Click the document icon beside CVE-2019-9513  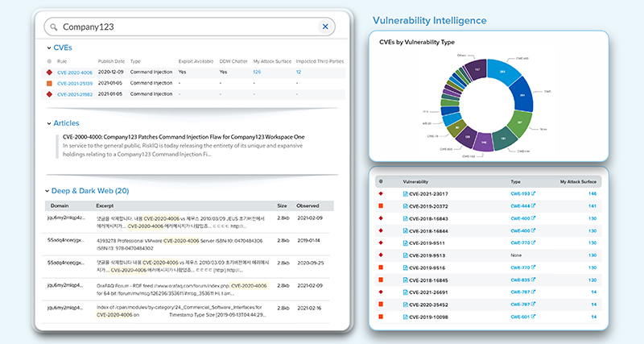tap(406, 255)
